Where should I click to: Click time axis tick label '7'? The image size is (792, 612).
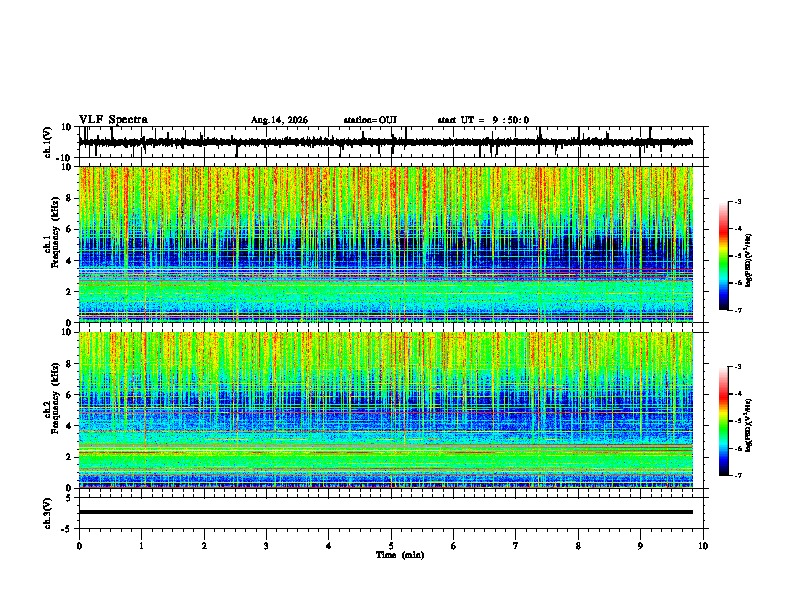click(x=516, y=546)
